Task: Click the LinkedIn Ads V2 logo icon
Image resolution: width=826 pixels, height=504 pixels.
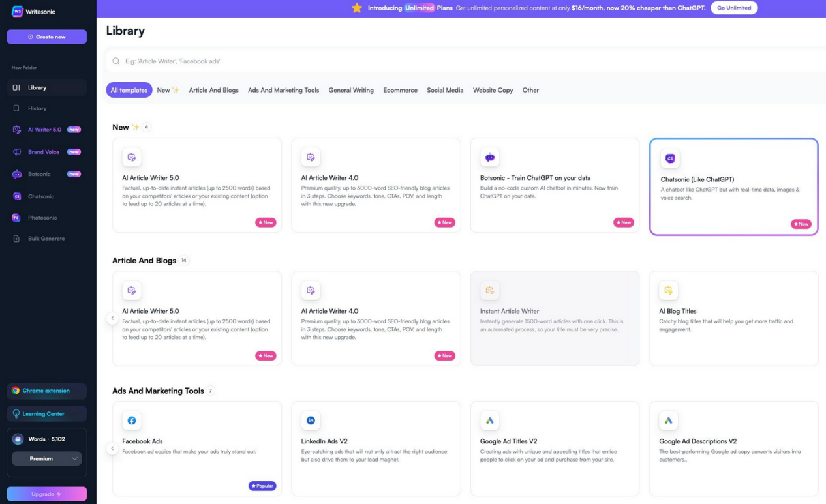Action: 311,421
